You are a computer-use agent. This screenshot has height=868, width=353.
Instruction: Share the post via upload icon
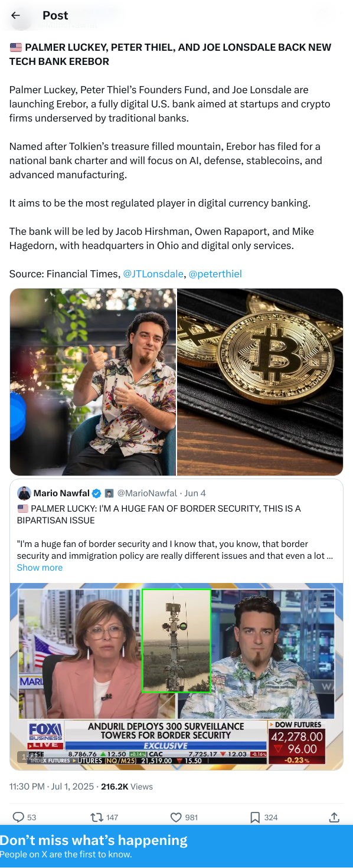pyautogui.click(x=334, y=817)
